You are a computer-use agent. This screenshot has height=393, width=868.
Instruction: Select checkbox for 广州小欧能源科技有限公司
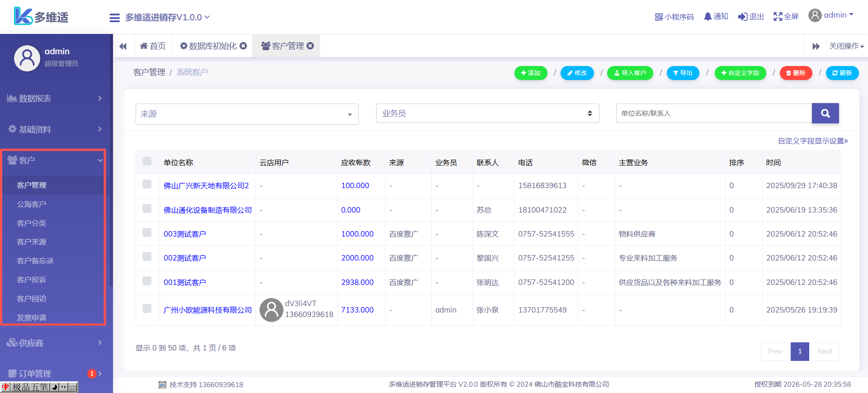coord(147,309)
